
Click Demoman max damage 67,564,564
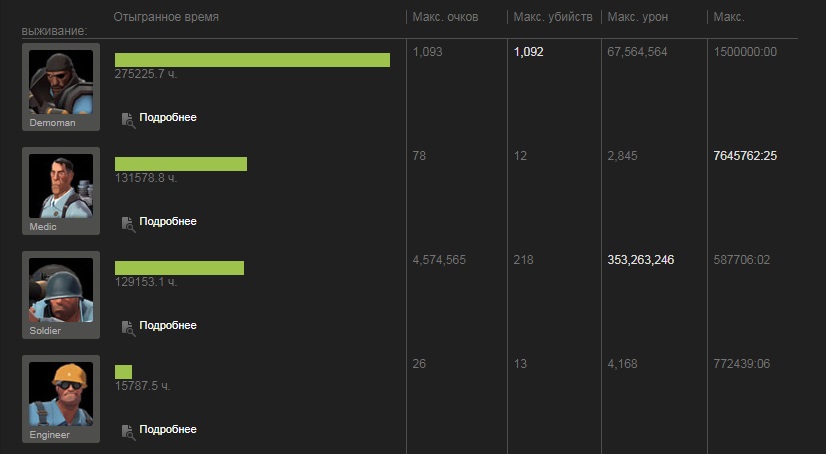(x=637, y=52)
